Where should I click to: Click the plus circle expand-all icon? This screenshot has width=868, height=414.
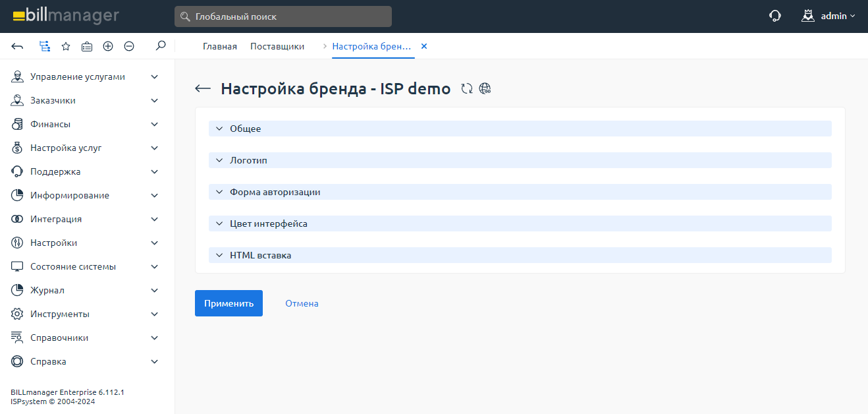[x=108, y=46]
